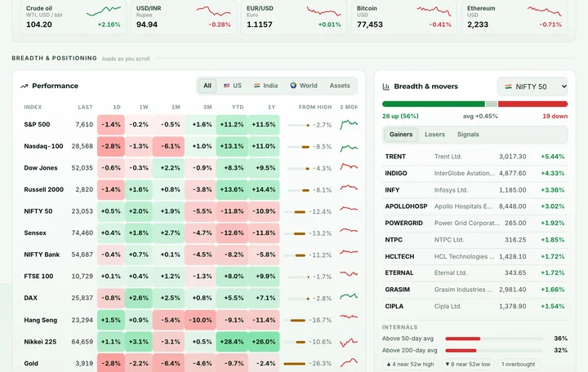Click the India flag in NIFTY 50 selector
The height and width of the screenshot is (372, 588).
pos(508,86)
